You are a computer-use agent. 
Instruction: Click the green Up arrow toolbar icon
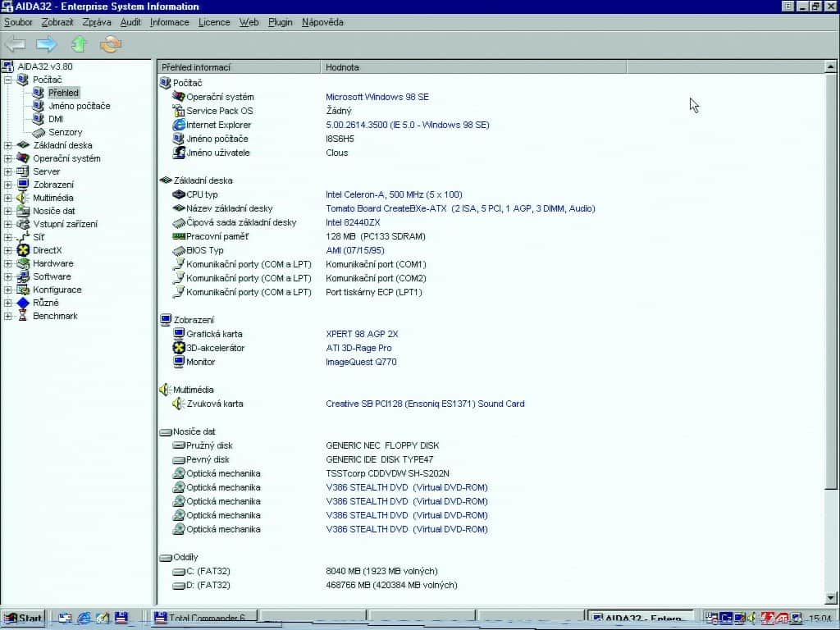pyautogui.click(x=80, y=44)
